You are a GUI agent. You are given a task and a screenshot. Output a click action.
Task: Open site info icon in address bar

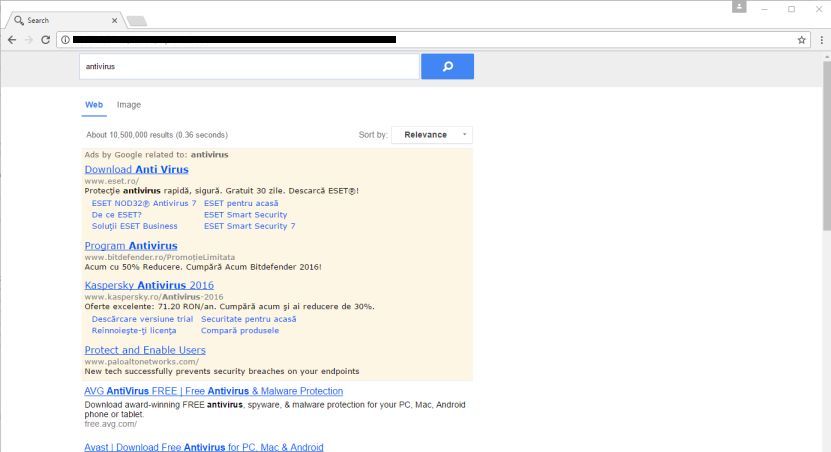click(65, 40)
